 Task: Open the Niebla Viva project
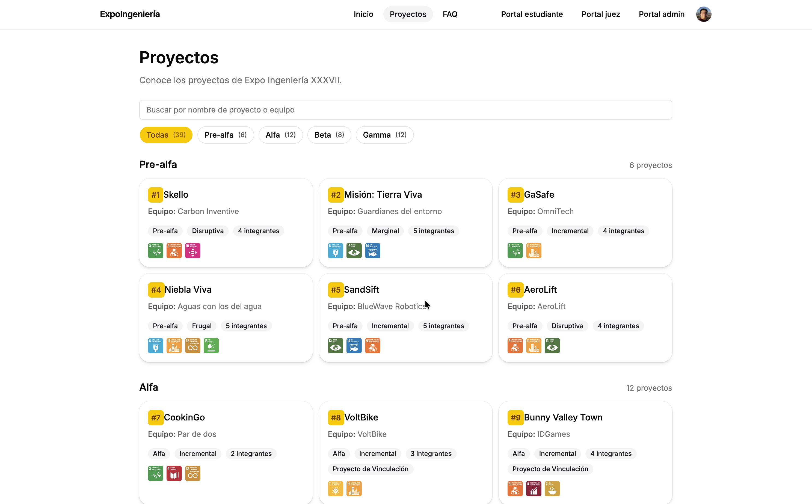point(188,290)
